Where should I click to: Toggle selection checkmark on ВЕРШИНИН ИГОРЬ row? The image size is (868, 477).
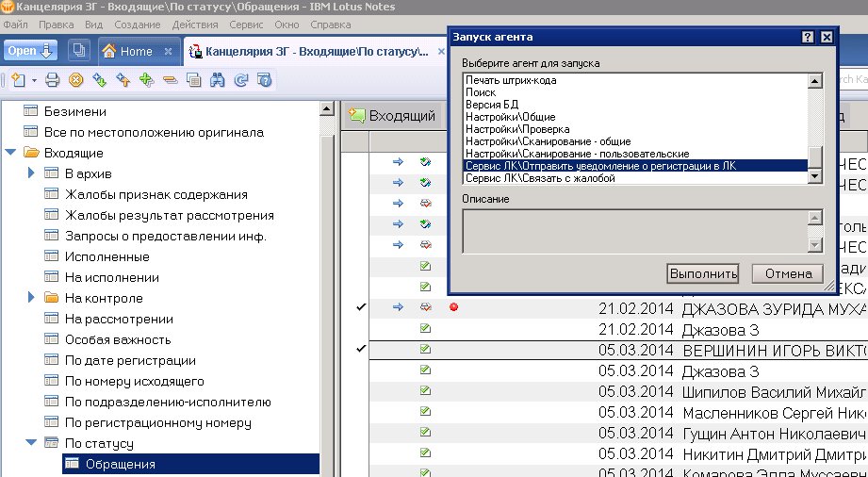(x=360, y=350)
